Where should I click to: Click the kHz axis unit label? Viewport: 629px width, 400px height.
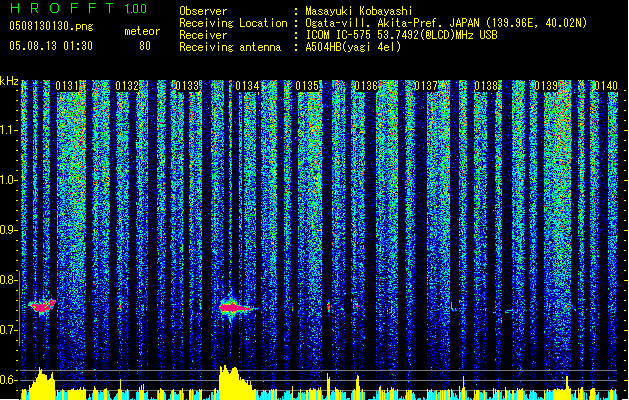pyautogui.click(x=9, y=81)
